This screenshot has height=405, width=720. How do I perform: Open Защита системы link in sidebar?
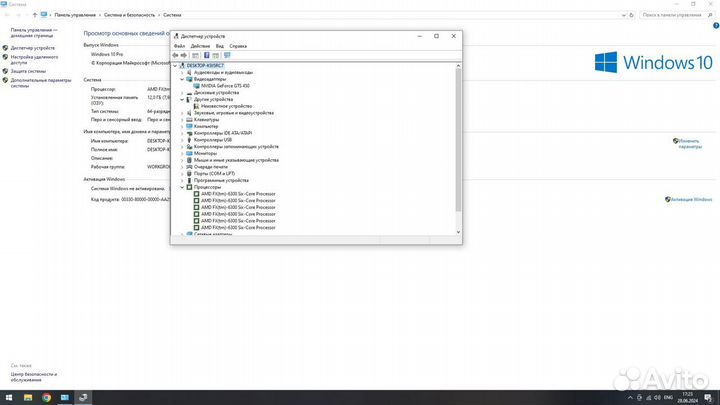click(27, 71)
